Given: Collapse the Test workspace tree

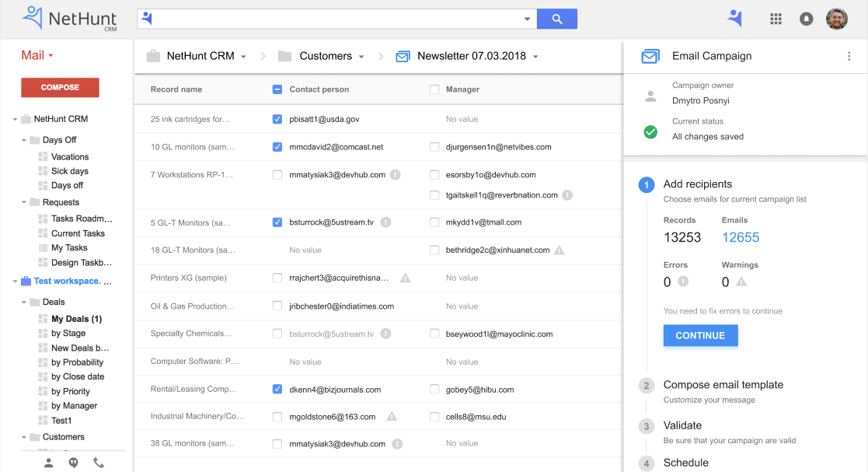Looking at the screenshot, I should [15, 281].
